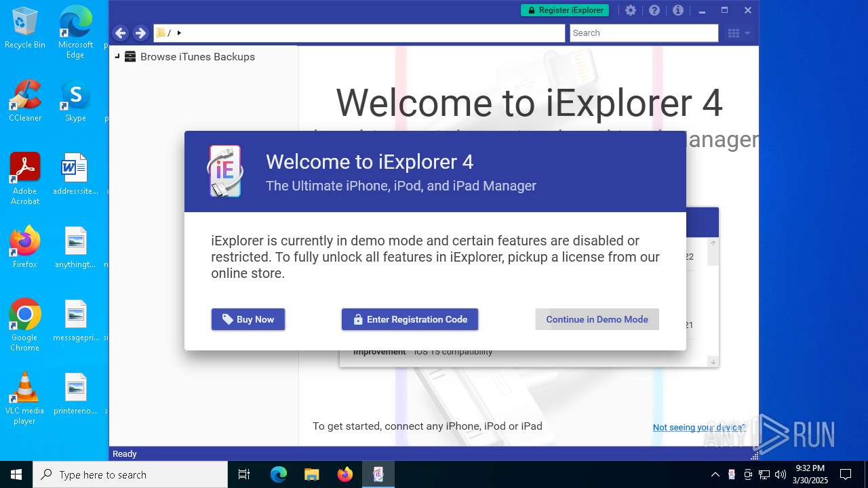The width and height of the screenshot is (868, 488).
Task: Click changelog scrollbar down arrow
Action: [713, 361]
